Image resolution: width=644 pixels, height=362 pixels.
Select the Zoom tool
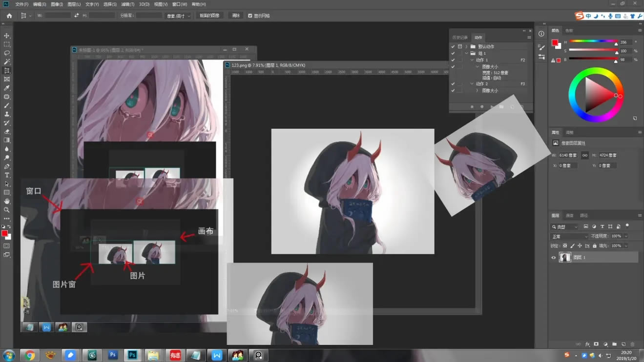pyautogui.click(x=7, y=209)
